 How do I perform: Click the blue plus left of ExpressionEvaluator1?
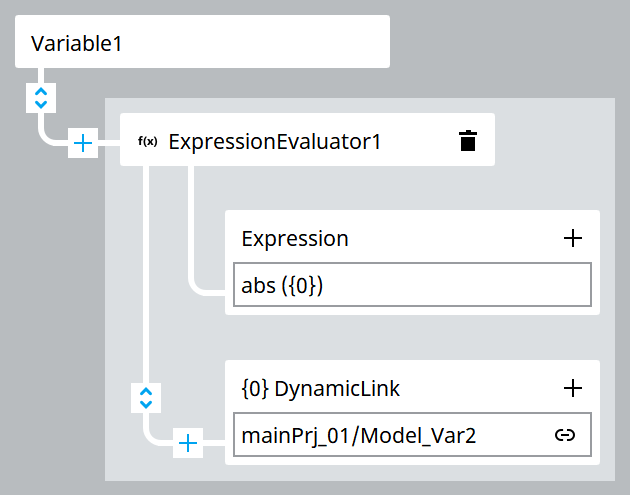83,144
